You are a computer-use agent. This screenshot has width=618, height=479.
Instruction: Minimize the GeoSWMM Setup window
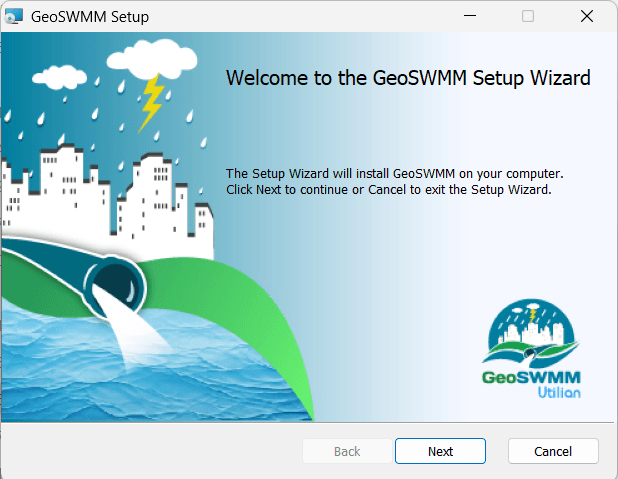(x=470, y=16)
